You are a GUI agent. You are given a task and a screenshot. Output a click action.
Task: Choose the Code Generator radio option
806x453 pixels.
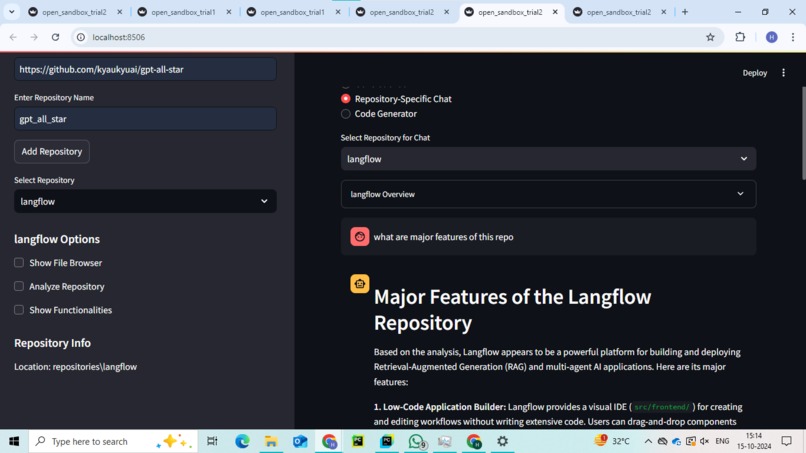[345, 114]
